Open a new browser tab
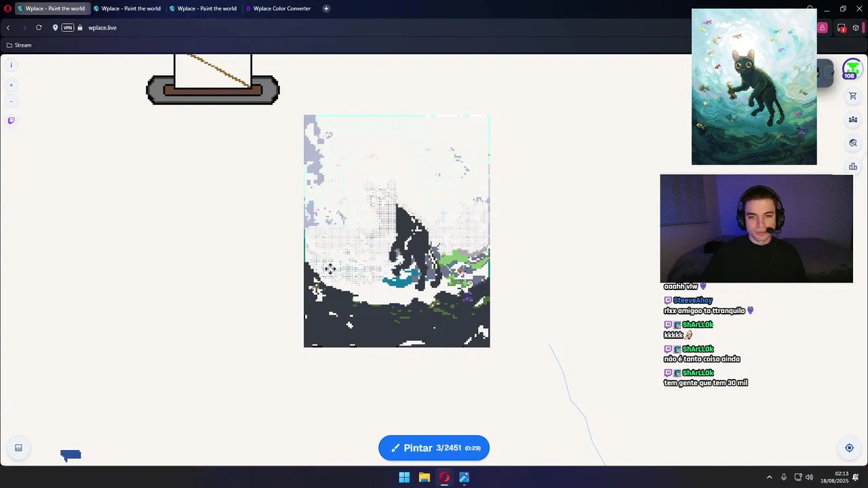This screenshot has height=488, width=868. coord(326,9)
